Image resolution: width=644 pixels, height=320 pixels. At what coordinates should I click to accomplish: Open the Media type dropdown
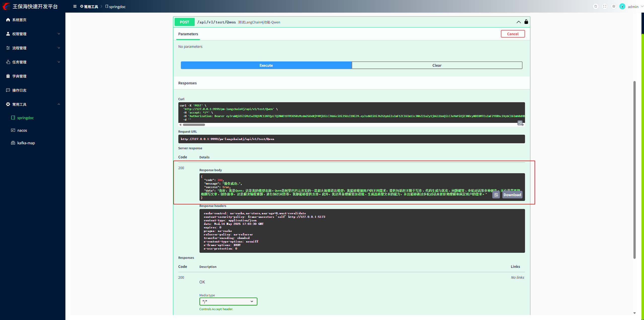point(228,301)
